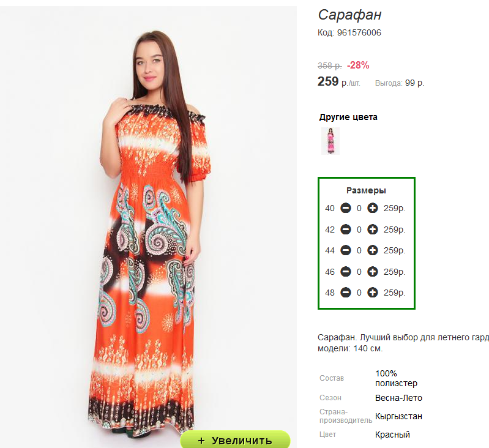The width and height of the screenshot is (489, 448).
Task: Click the Другие цвета heading
Action: [348, 118]
